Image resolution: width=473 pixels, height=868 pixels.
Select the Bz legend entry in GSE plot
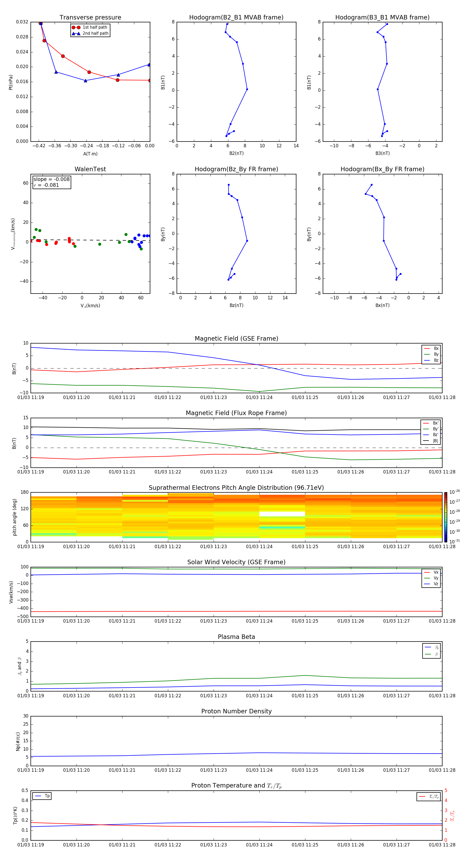[x=431, y=360]
